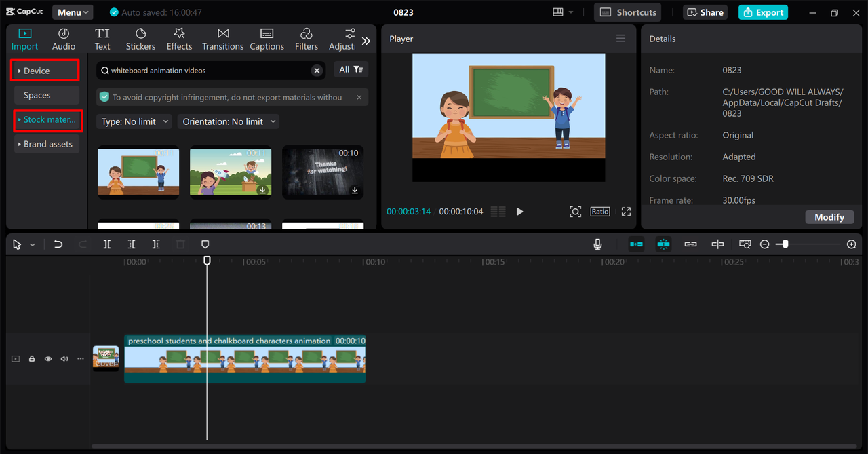Click the stock search input field
Viewport: 868px width, 454px height.
coord(210,70)
